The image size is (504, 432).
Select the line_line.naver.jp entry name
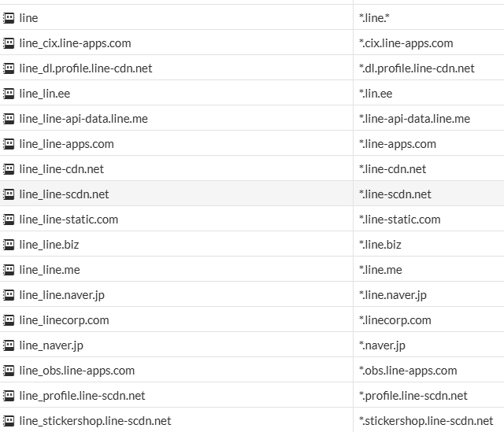pyautogui.click(x=61, y=295)
